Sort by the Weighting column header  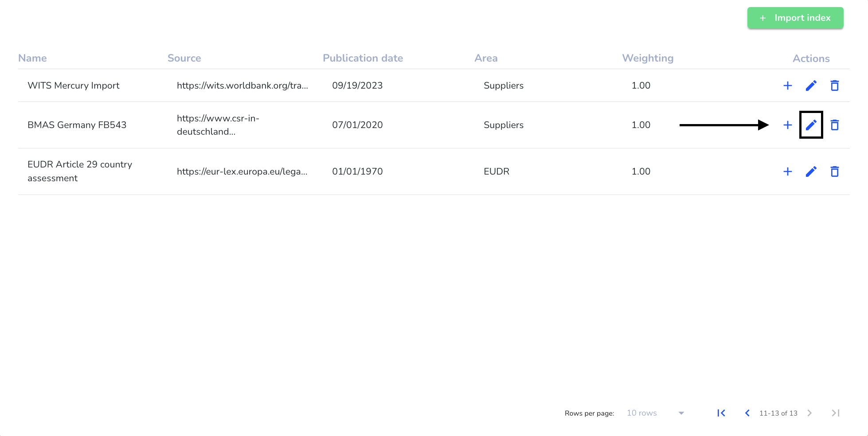point(648,58)
